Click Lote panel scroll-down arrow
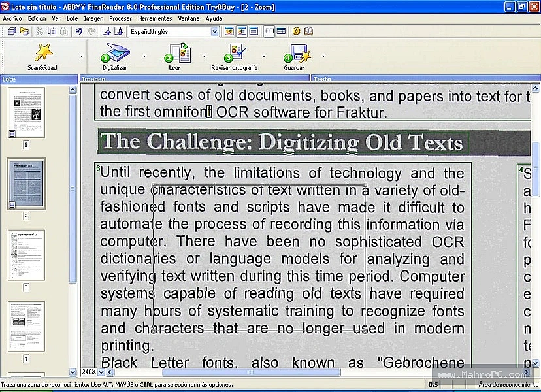This screenshot has width=541, height=392. click(x=73, y=372)
